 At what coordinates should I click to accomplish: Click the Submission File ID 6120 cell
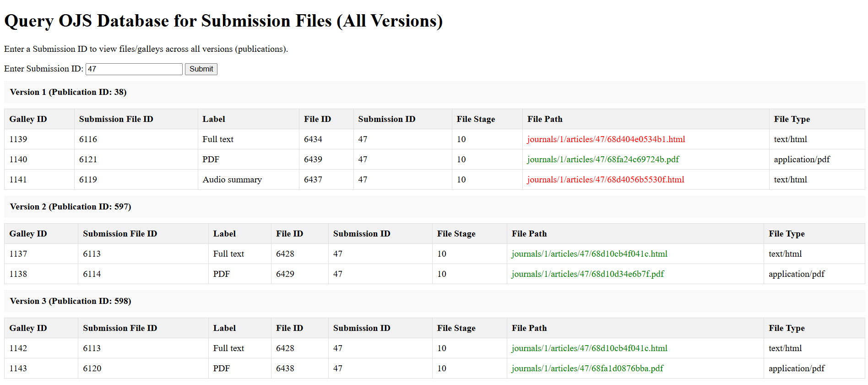pyautogui.click(x=92, y=368)
